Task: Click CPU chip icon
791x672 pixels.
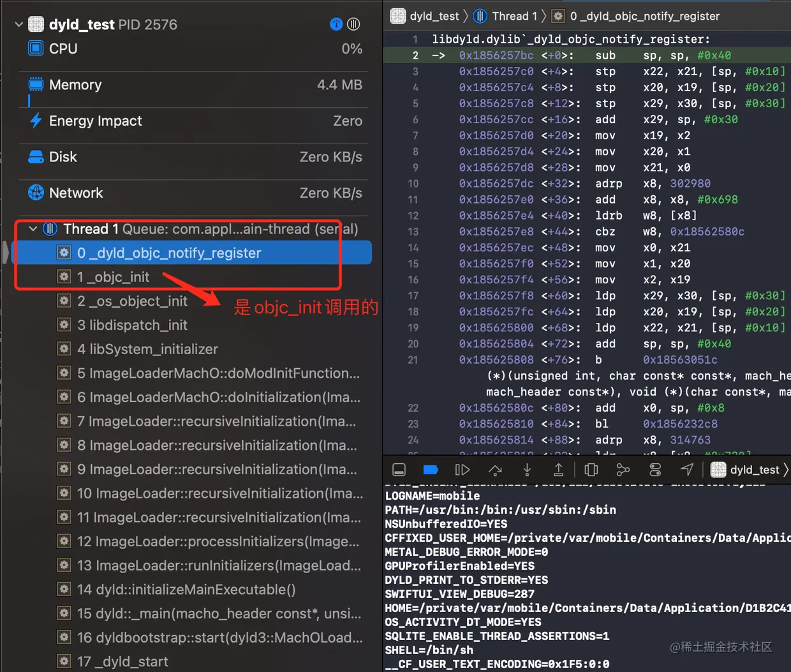Action: 36,49
